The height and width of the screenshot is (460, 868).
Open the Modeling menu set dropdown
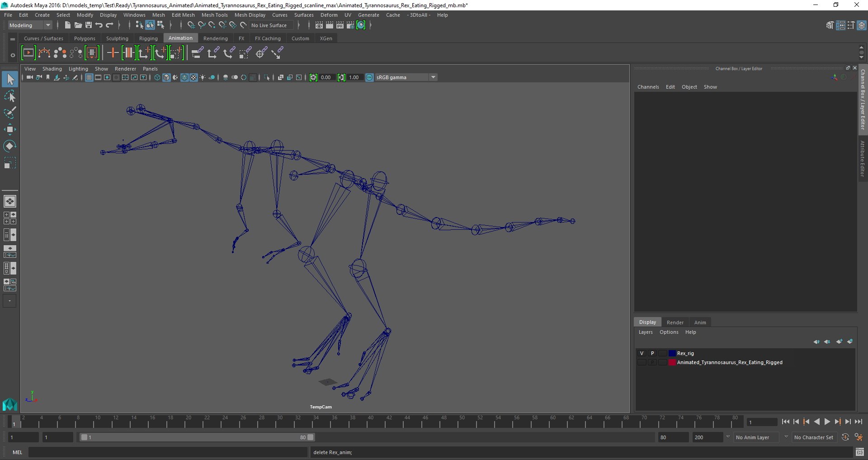tap(30, 25)
